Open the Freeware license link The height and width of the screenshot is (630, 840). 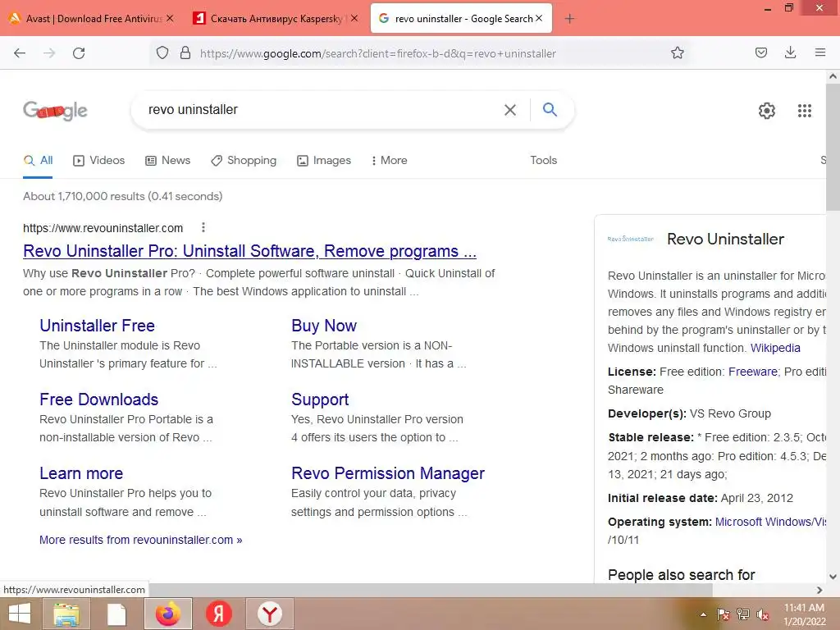coord(753,372)
